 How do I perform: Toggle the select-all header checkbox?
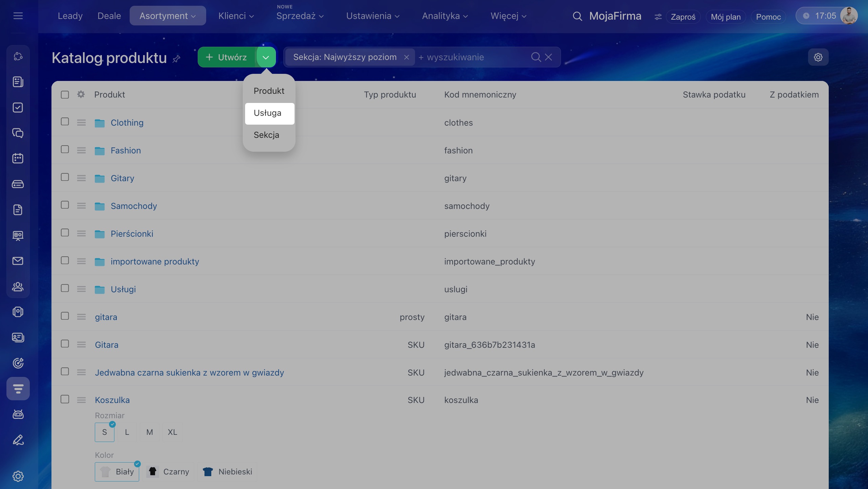pyautogui.click(x=65, y=94)
